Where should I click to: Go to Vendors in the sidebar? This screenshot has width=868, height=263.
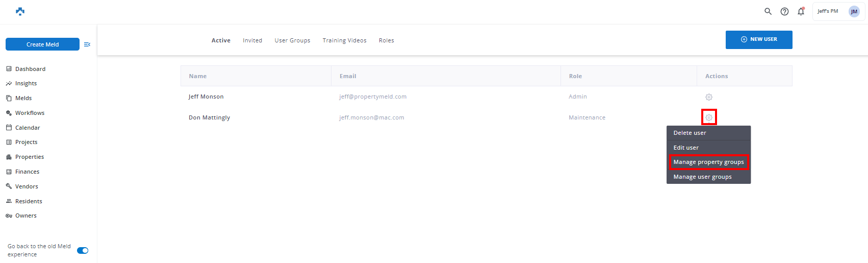pyautogui.click(x=27, y=186)
